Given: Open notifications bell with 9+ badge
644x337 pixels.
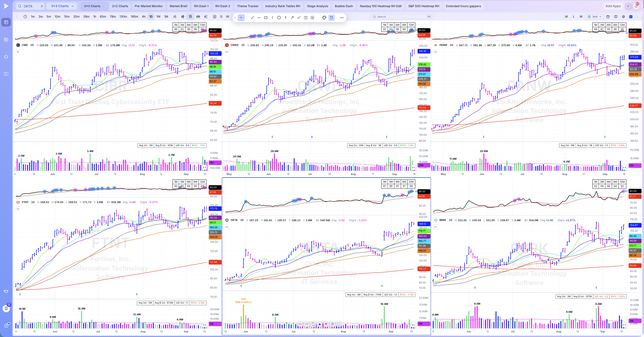Looking at the screenshot, I should [x=637, y=6].
